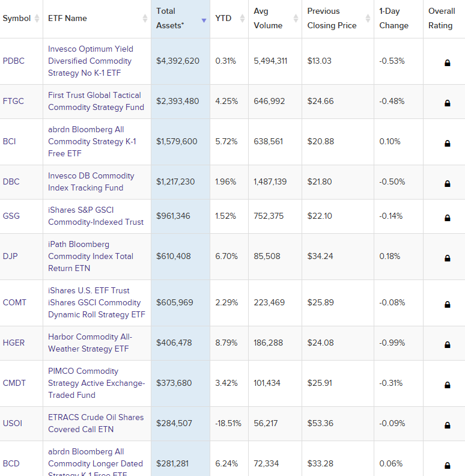
Task: Select avg volume 101,434
Action: 267,383
